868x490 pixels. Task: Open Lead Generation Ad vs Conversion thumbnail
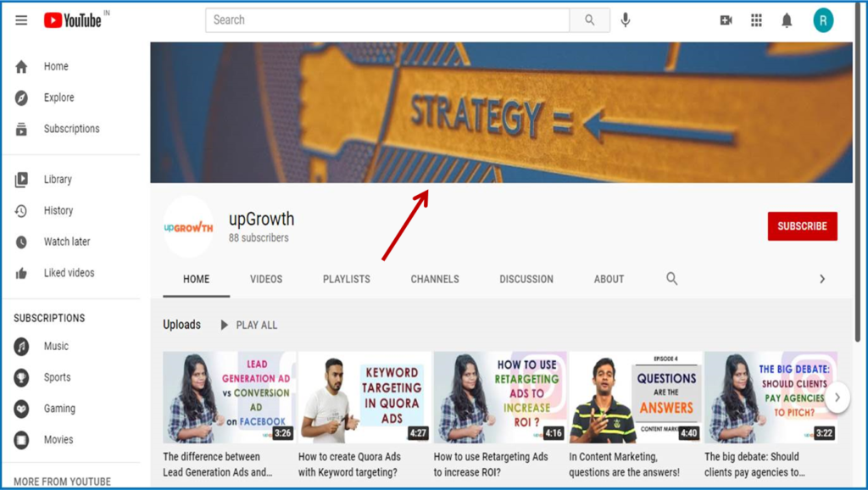coord(229,397)
